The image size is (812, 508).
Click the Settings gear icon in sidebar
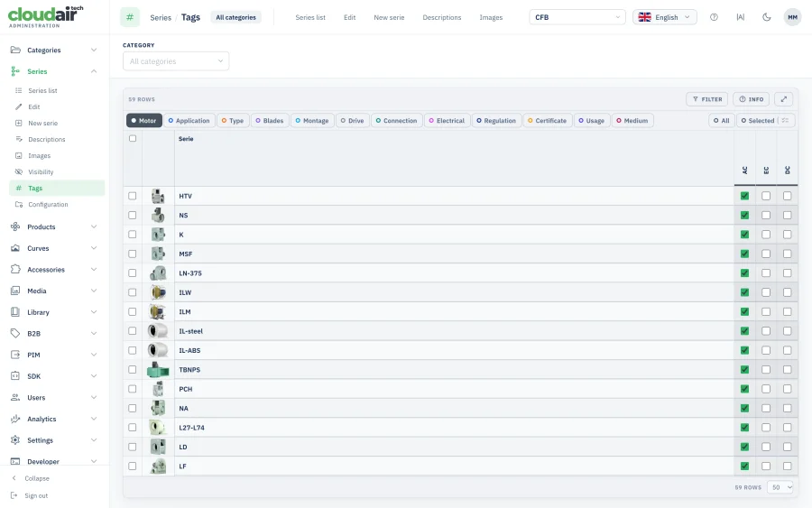click(15, 439)
